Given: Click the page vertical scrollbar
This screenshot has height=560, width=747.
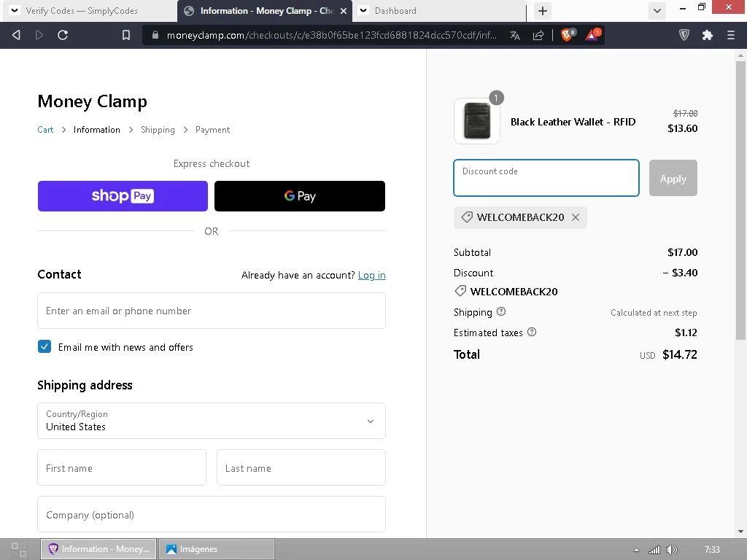Looking at the screenshot, I should [740, 200].
